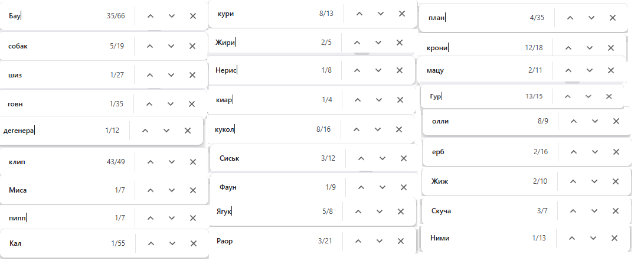Close the 'Раор' search bar

coord(401,241)
